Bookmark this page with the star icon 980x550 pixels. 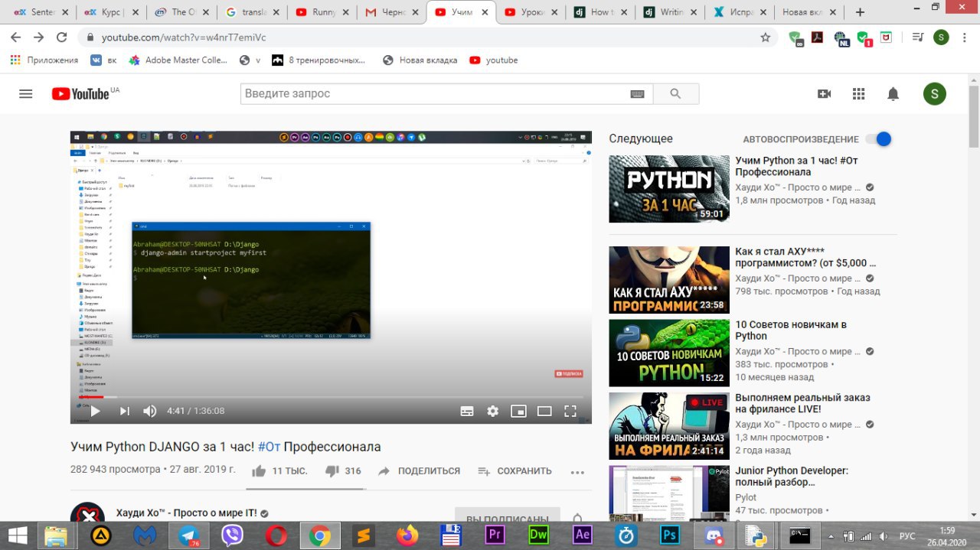(765, 37)
